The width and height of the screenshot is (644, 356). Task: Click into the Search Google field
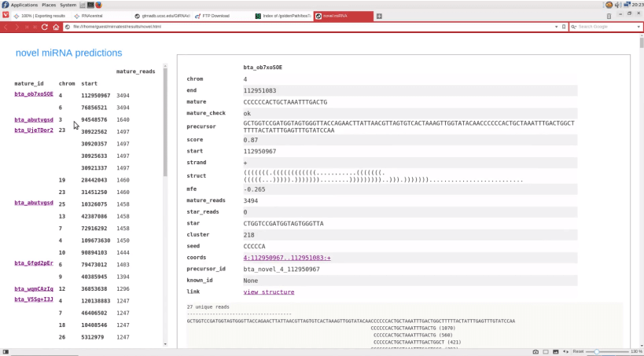point(606,27)
